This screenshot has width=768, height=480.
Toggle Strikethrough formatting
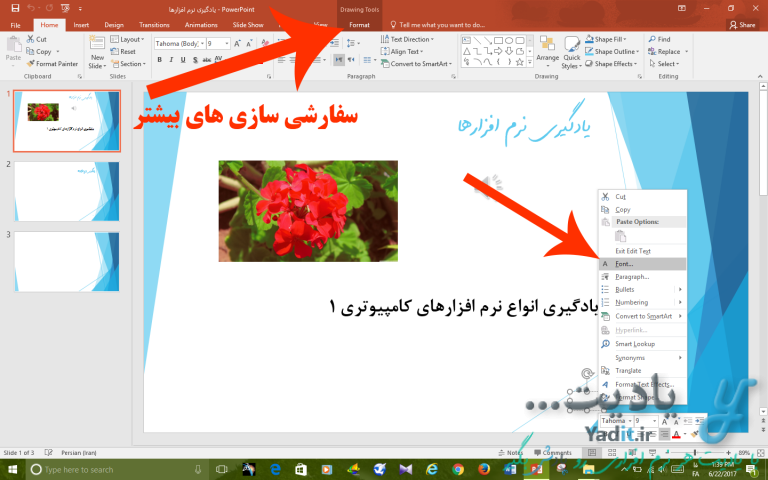click(207, 60)
